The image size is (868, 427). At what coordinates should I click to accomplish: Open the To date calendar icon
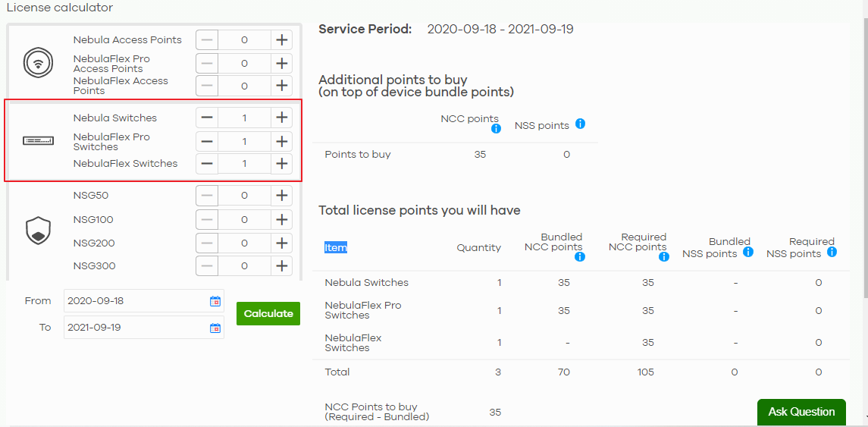tap(215, 328)
